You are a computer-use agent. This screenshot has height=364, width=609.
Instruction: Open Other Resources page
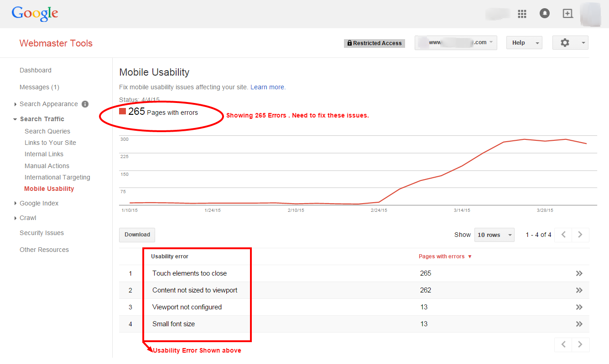44,250
